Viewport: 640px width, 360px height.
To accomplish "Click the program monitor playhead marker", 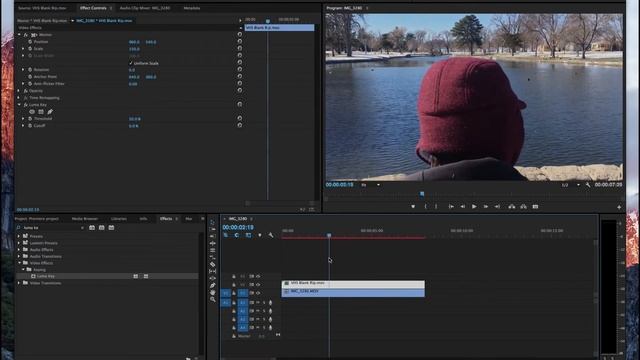I will coord(422,194).
